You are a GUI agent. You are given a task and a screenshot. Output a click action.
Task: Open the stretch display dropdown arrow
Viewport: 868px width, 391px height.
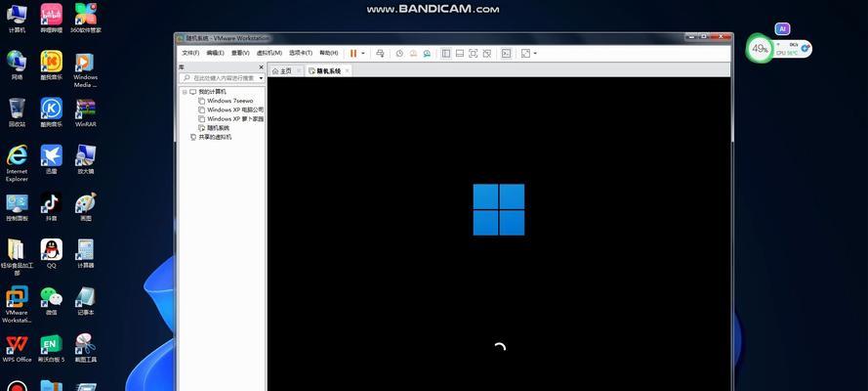(x=535, y=54)
